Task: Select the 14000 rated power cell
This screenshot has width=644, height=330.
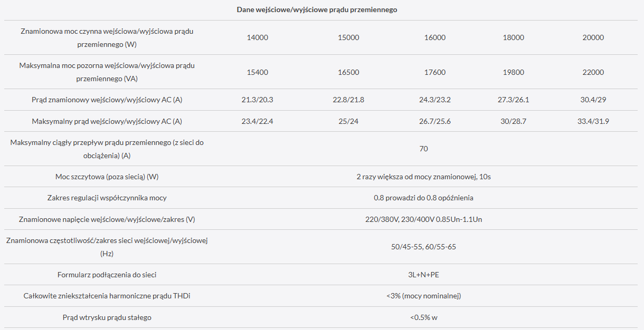Action: point(258,37)
